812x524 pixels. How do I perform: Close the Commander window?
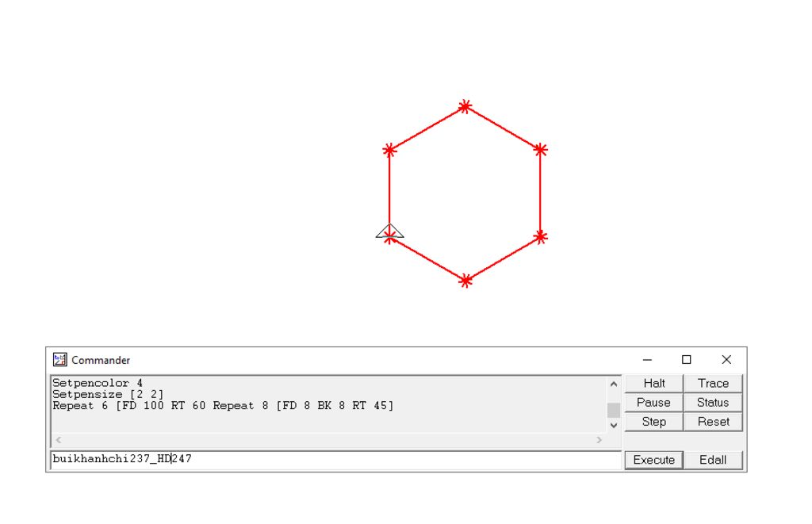tap(726, 359)
